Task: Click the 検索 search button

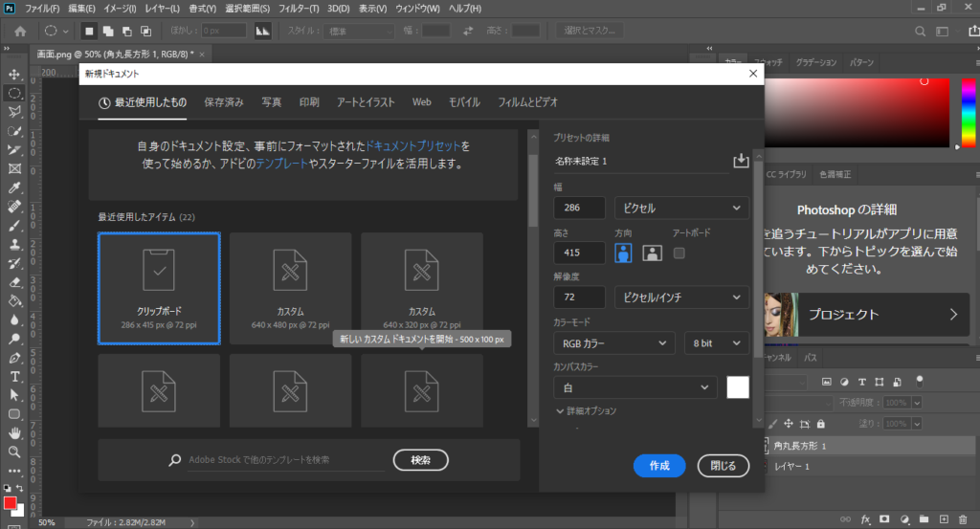Action: click(421, 460)
